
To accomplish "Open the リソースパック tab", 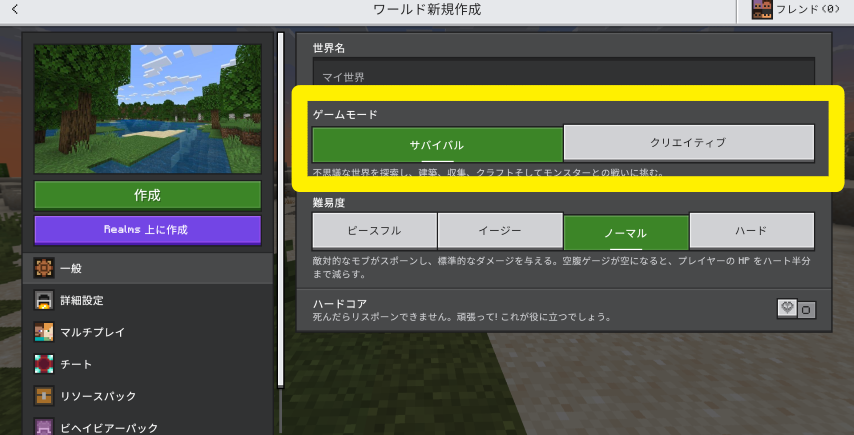I will pyautogui.click(x=148, y=396).
